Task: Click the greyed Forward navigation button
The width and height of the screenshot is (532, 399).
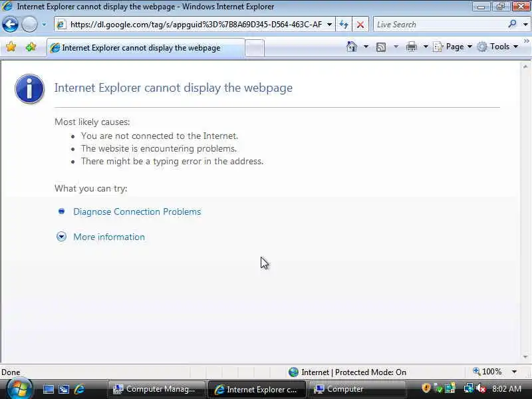Action: click(29, 25)
